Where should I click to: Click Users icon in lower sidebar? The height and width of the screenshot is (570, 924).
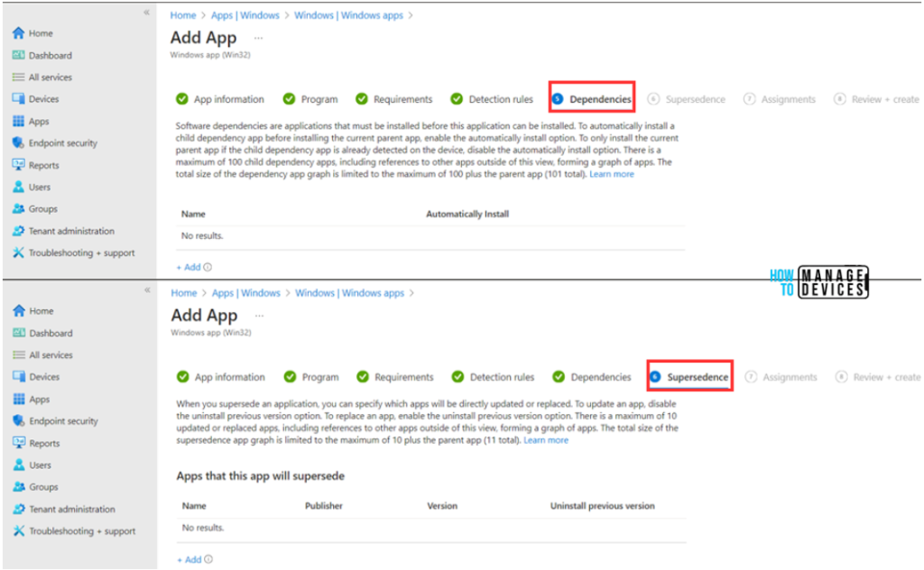19,464
